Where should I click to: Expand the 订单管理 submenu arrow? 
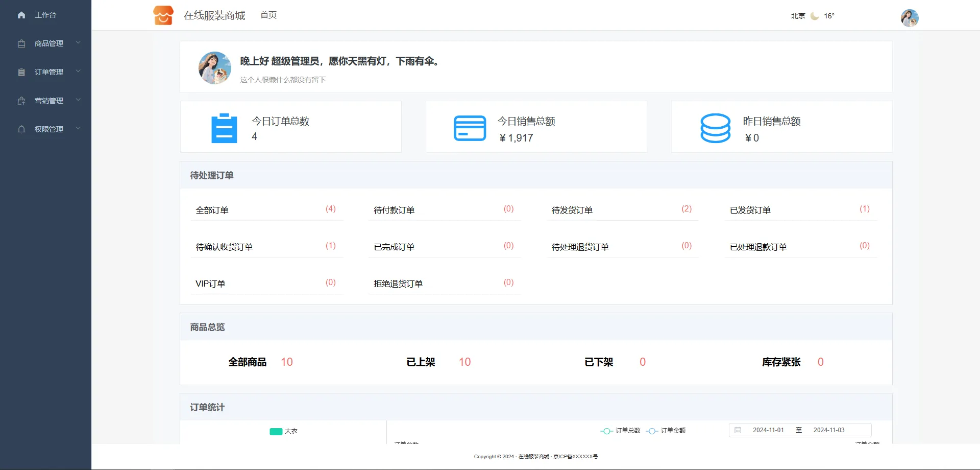coord(78,72)
